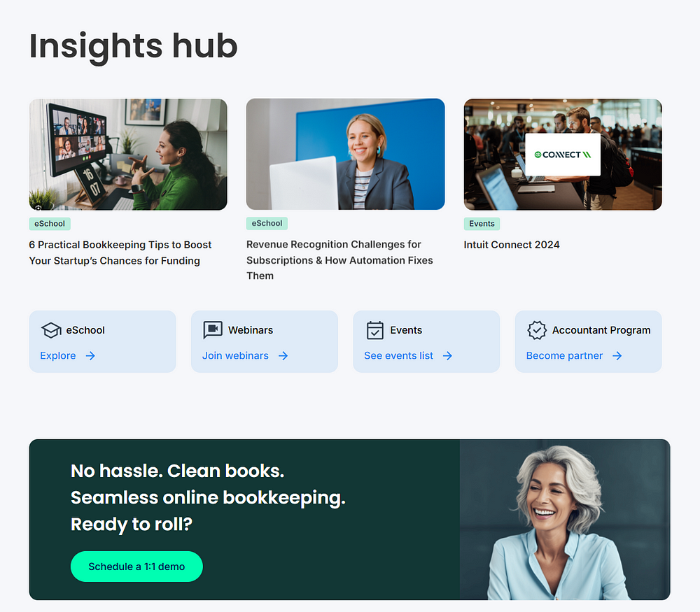700x612 pixels.
Task: Click the arrow beside Join webinars
Action: [x=283, y=355]
